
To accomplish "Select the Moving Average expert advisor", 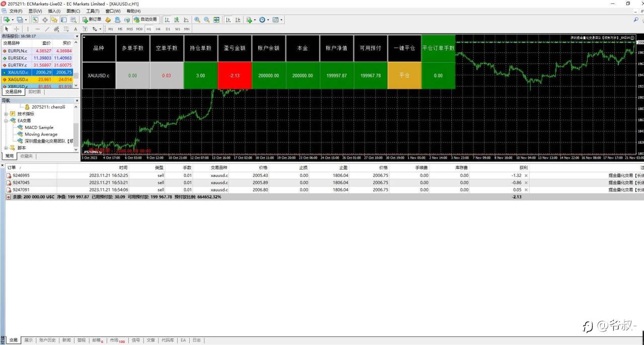I will pos(41,134).
